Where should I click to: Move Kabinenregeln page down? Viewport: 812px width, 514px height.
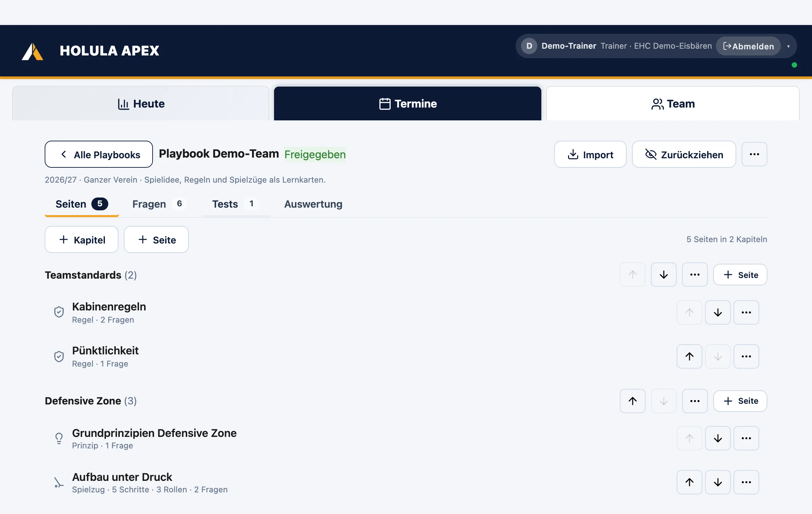pos(718,312)
